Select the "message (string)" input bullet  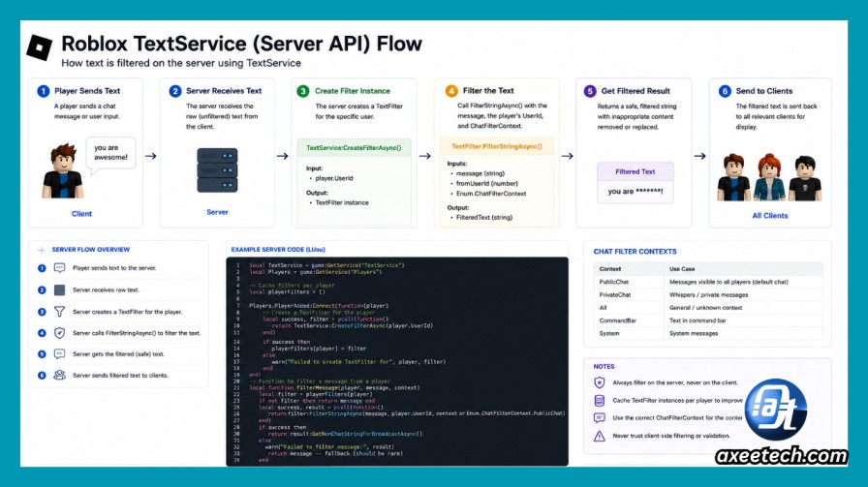pos(480,173)
